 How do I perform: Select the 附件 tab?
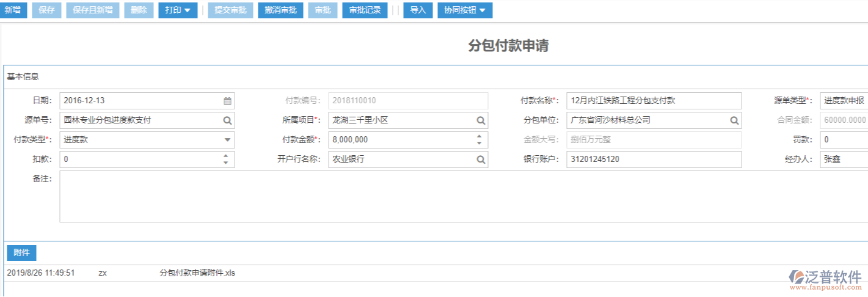point(21,253)
